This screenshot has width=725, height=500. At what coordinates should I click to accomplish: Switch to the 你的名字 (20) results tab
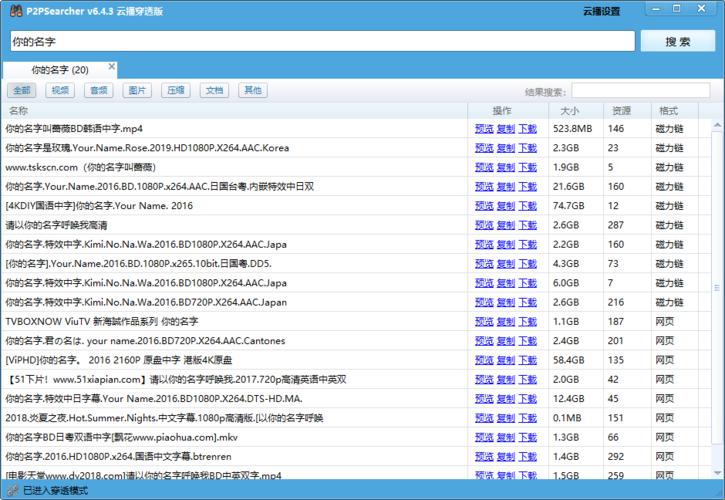click(59, 70)
